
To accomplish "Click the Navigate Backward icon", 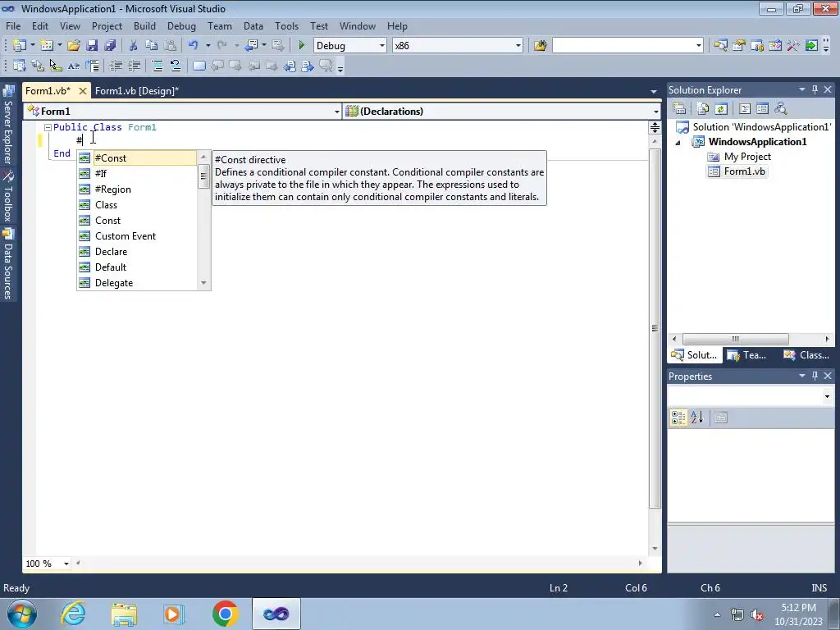I will (x=251, y=46).
